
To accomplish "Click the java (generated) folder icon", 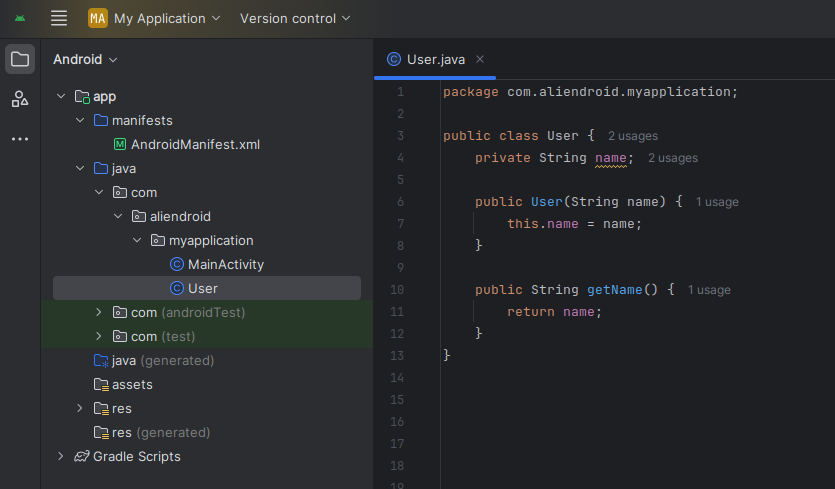I will pos(101,361).
